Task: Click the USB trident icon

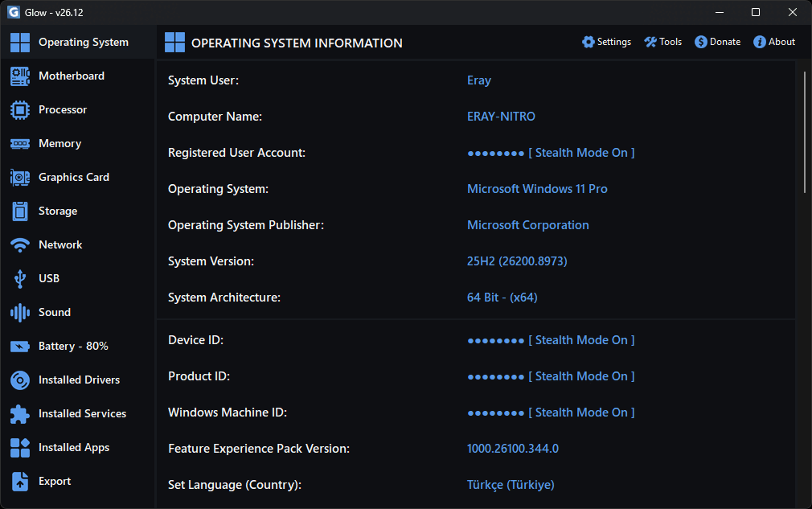Action: 20,278
